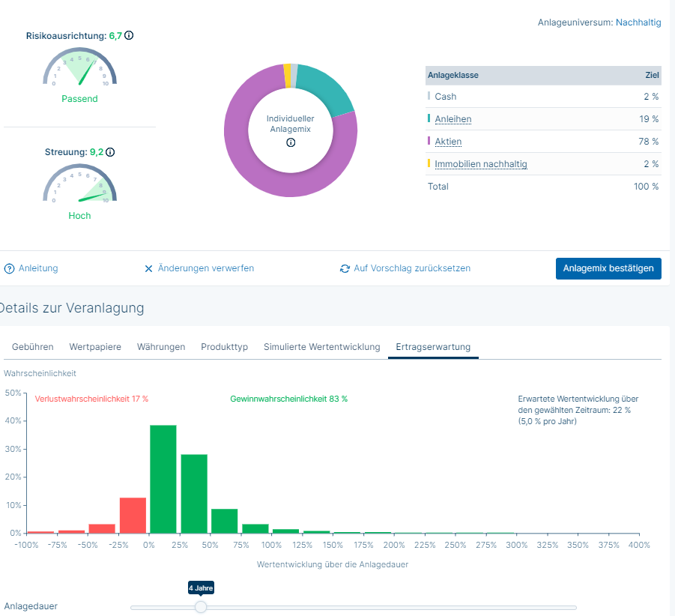Open info icon inside the donut chart

coord(291,142)
